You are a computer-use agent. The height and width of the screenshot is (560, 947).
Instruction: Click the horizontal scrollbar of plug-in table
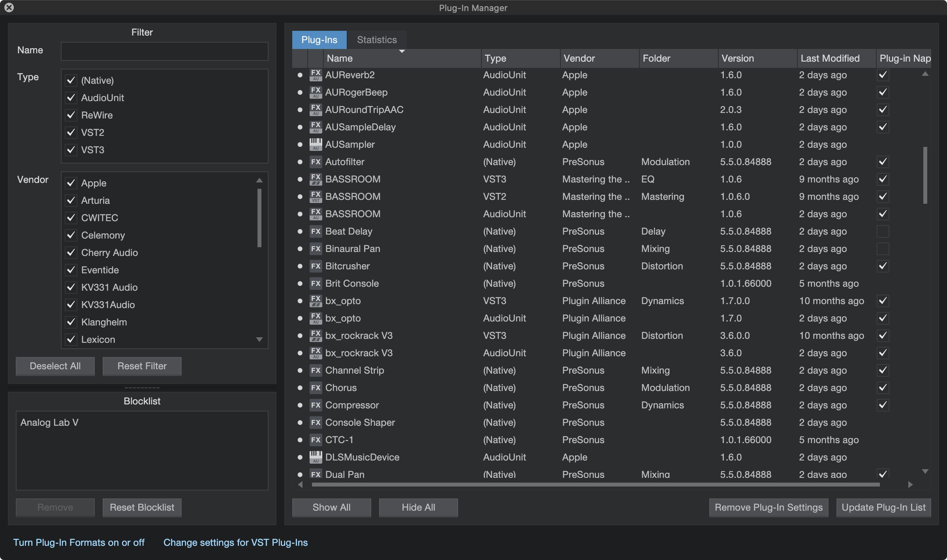coord(596,485)
